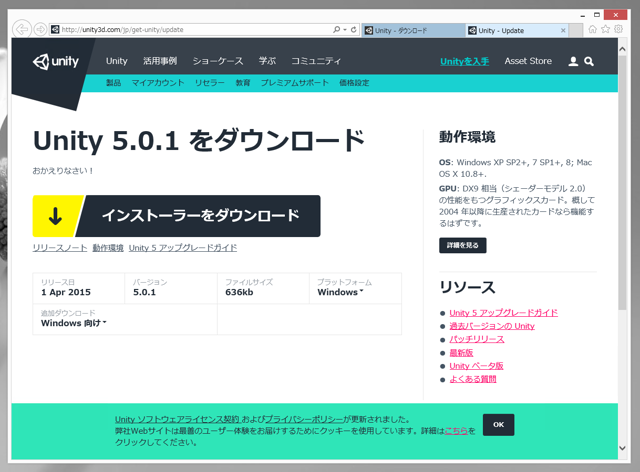Screen dimensions: 640x472
Task: Open the 過去バージョンの Unity link
Action: [x=492, y=326]
